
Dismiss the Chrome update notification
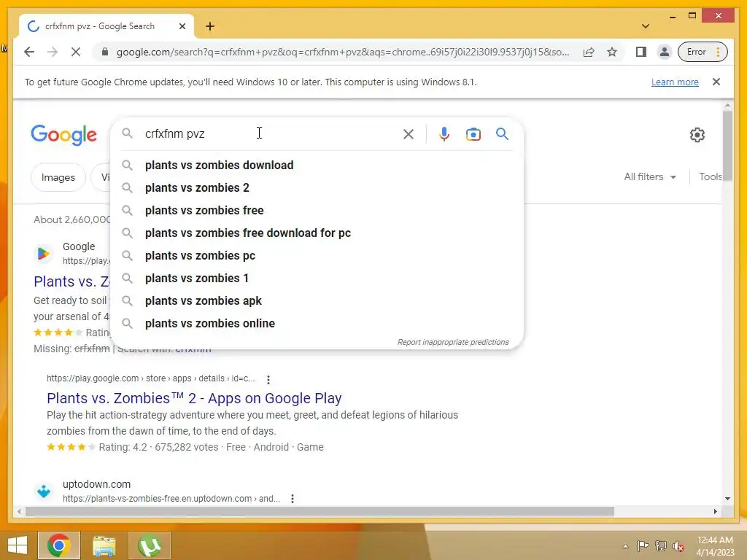pos(716,82)
